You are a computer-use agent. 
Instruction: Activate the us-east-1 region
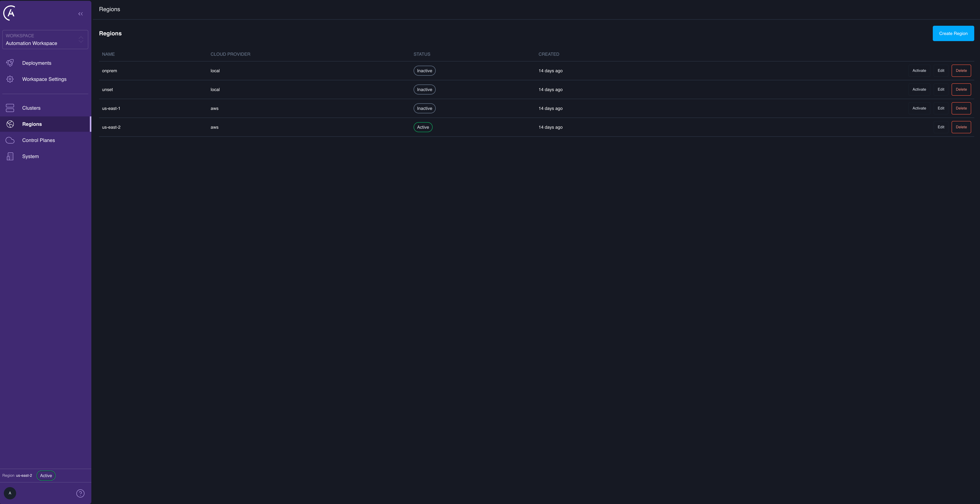(x=919, y=109)
